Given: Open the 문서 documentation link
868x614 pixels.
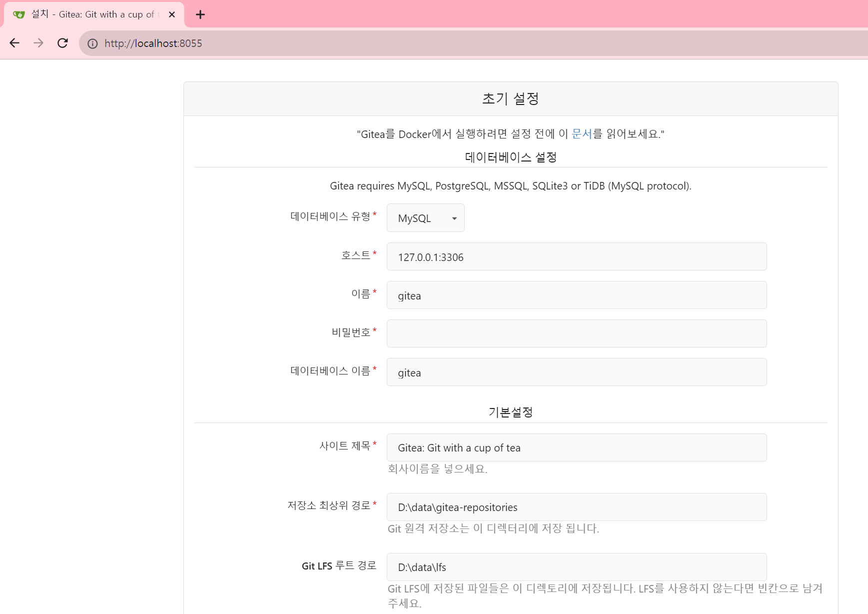Looking at the screenshot, I should pyautogui.click(x=582, y=134).
